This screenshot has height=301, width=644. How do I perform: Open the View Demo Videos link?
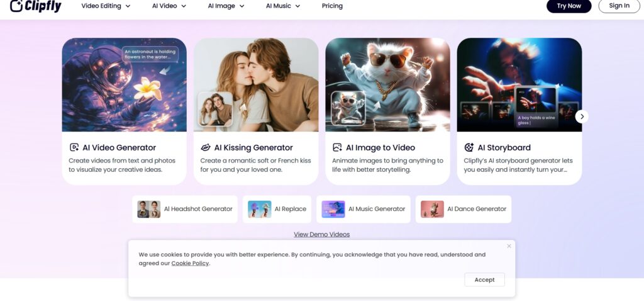tap(321, 234)
